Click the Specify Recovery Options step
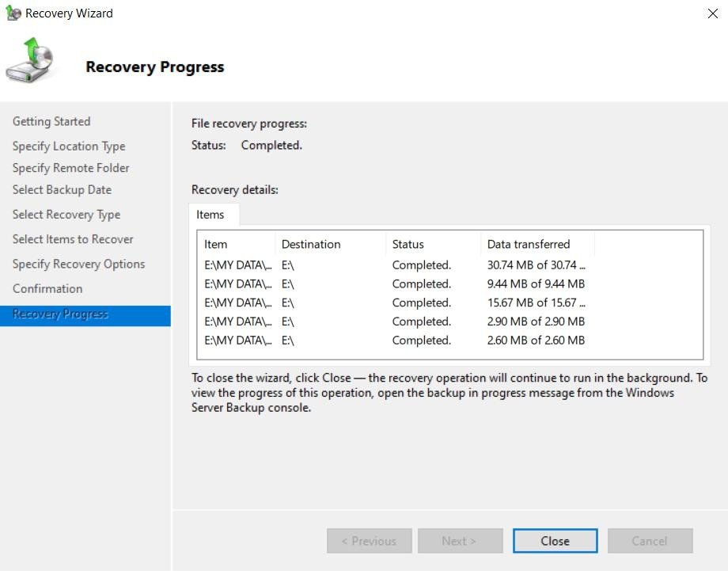The image size is (728, 571). tap(79, 264)
